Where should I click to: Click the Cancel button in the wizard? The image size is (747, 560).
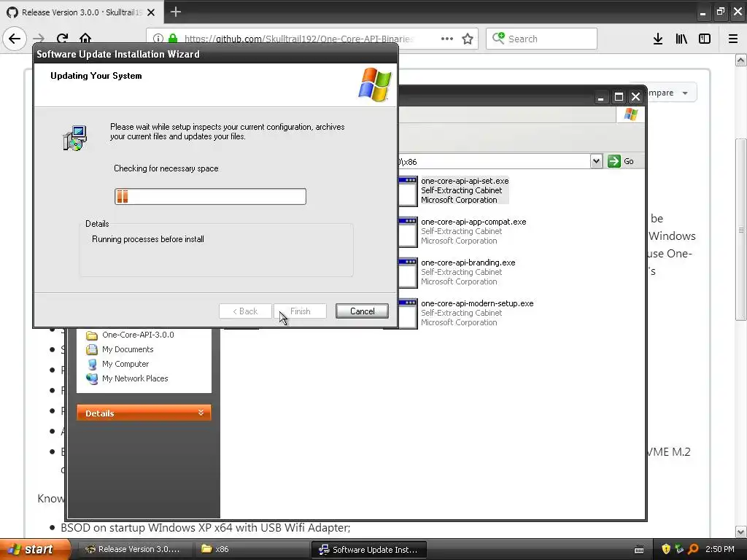coord(362,311)
